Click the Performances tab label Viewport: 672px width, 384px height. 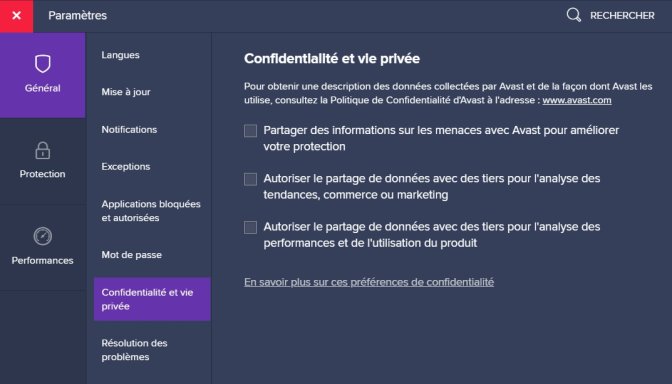coord(42,260)
